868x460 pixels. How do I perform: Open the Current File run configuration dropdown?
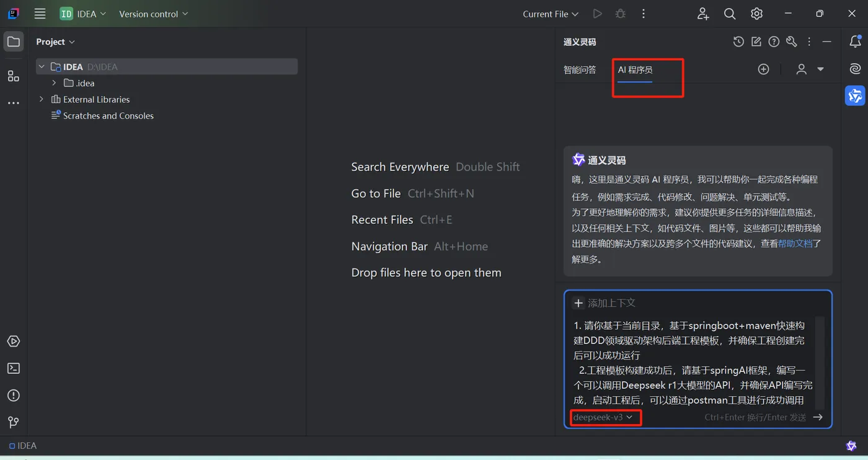pyautogui.click(x=550, y=14)
